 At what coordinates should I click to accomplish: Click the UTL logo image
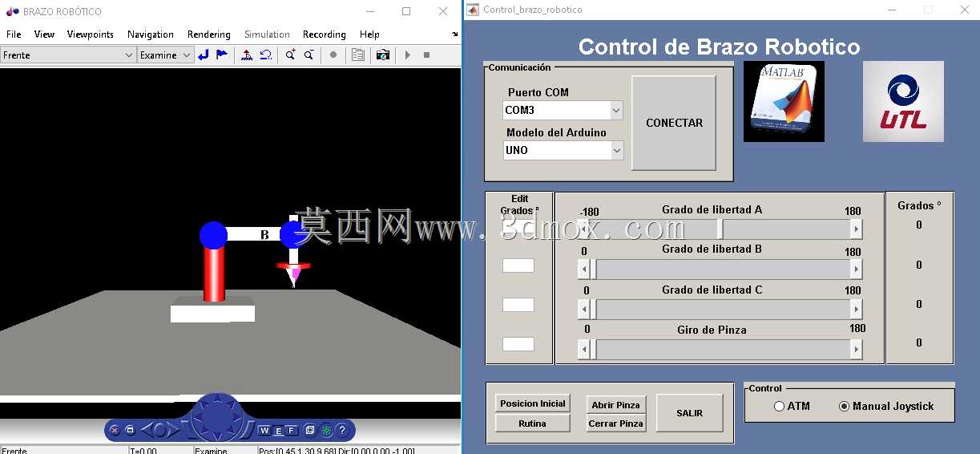click(903, 101)
